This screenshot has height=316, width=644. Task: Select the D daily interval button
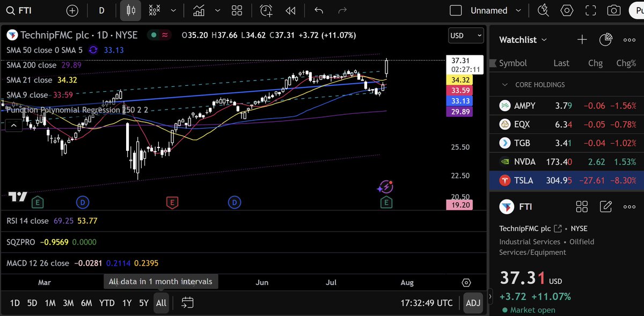(x=101, y=10)
